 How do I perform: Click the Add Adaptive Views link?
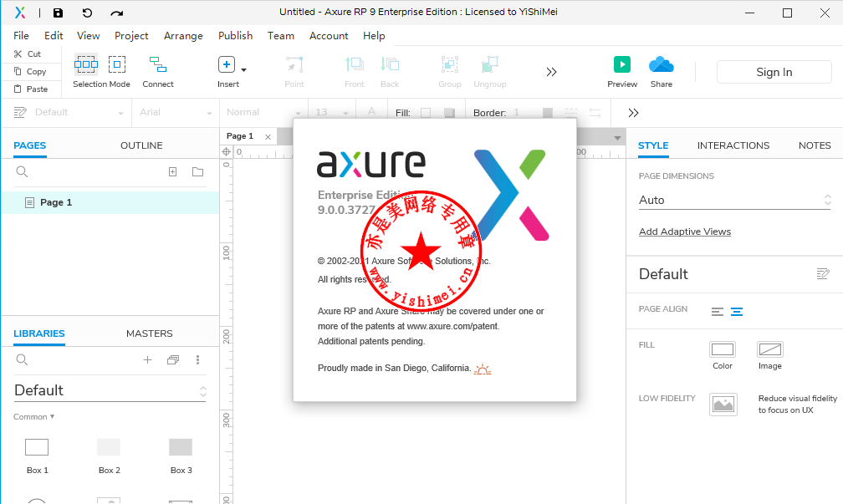click(685, 232)
